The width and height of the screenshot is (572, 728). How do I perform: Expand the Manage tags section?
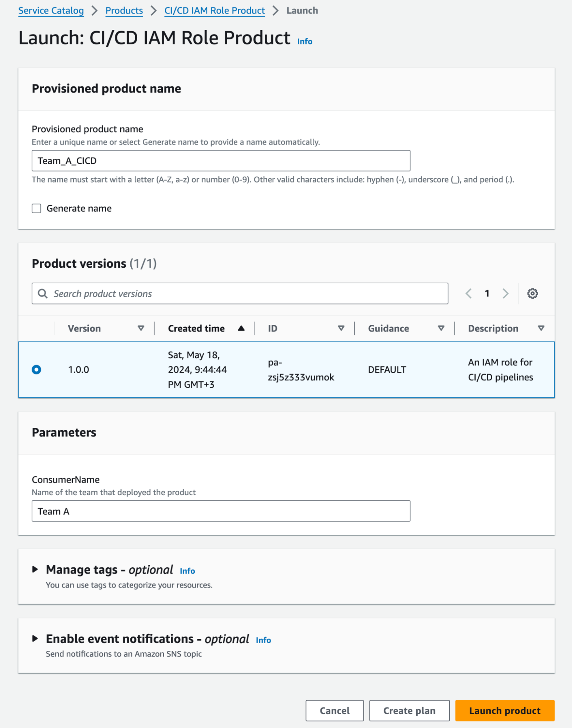(x=35, y=569)
